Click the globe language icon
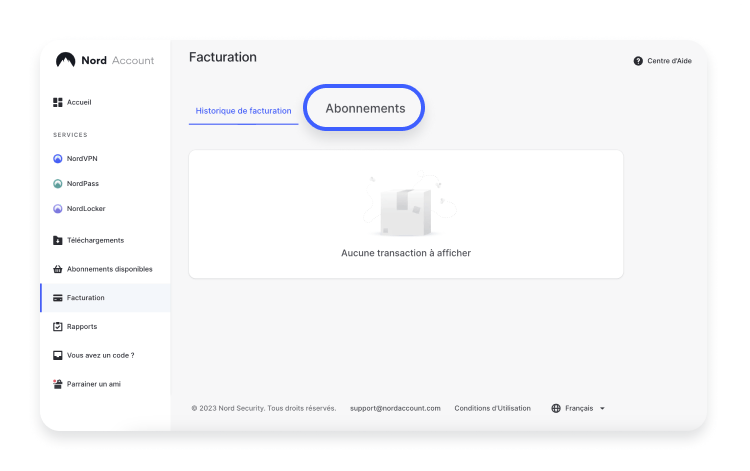The image size is (750, 471). pyautogui.click(x=556, y=408)
